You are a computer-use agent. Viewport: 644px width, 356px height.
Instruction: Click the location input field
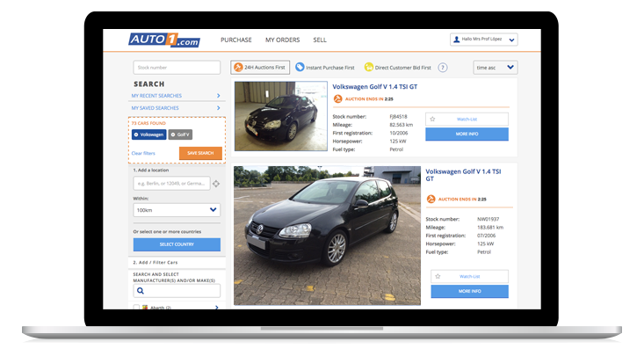(x=171, y=184)
